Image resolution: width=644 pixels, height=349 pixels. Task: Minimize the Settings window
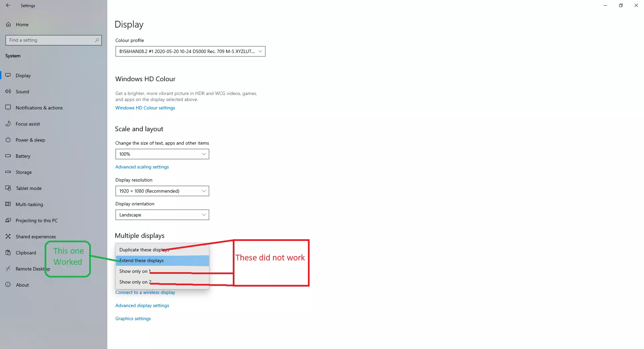point(605,5)
